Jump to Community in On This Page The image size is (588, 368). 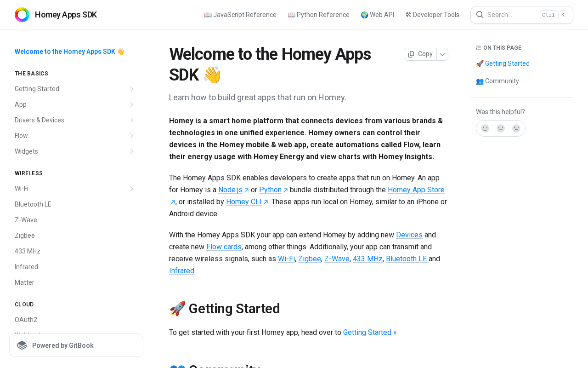498,81
